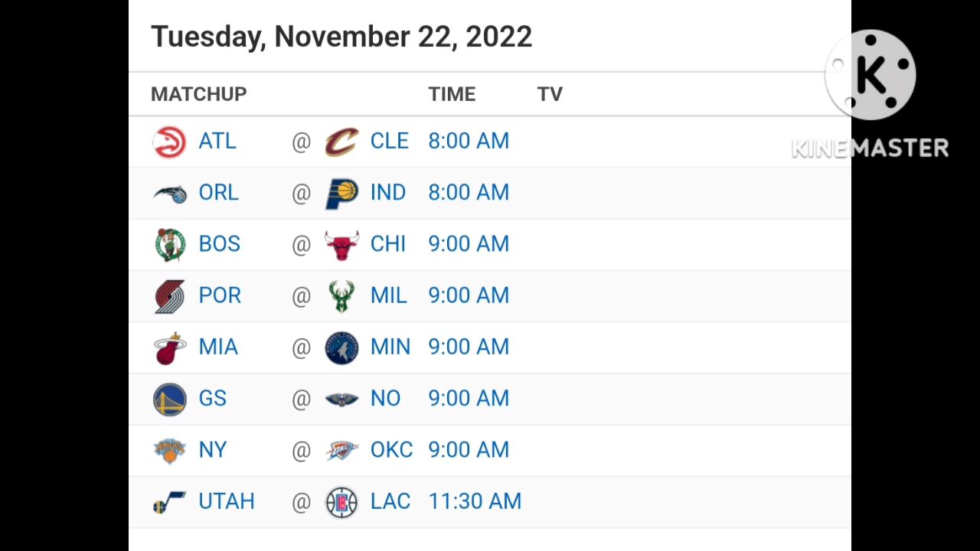The height and width of the screenshot is (551, 980).
Task: Select the Portland Trail Blazers logo
Action: tap(169, 296)
